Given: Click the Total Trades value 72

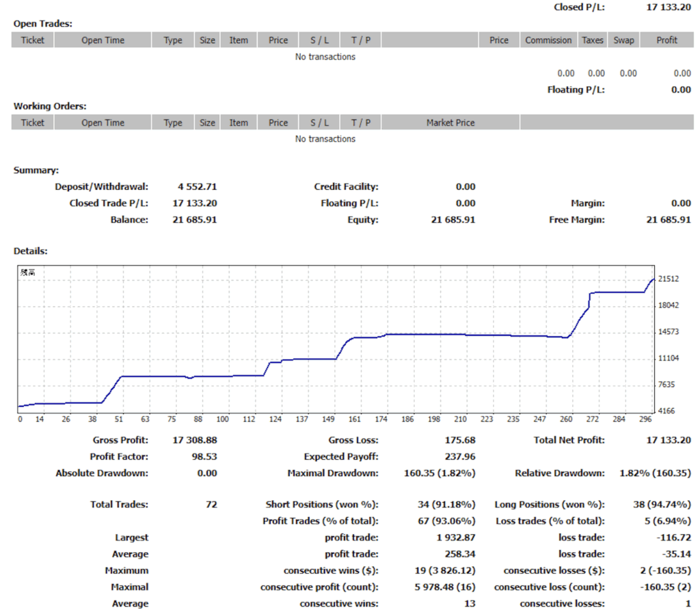Looking at the screenshot, I should tap(211, 505).
